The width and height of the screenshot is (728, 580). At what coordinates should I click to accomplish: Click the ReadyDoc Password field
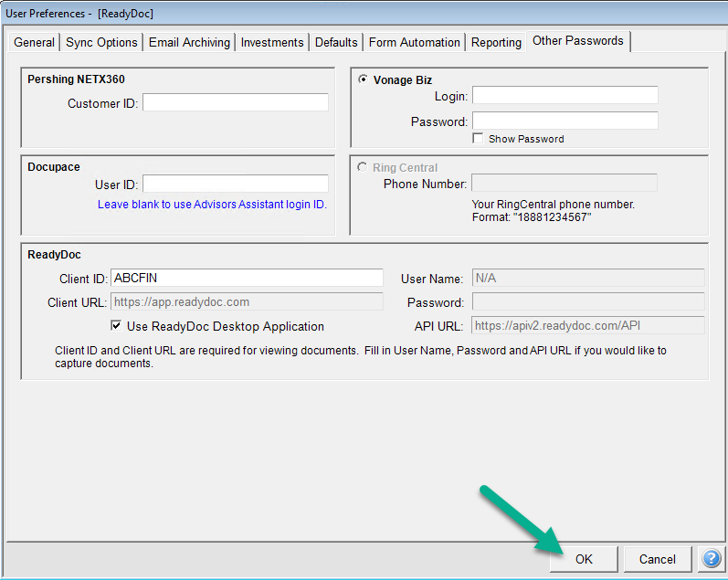pos(588,301)
